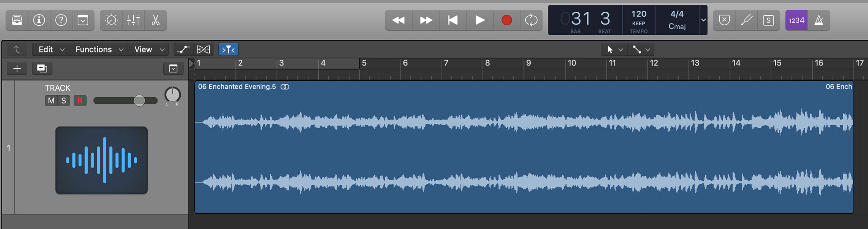Solo the track with S button
The height and width of the screenshot is (229, 868).
[64, 101]
